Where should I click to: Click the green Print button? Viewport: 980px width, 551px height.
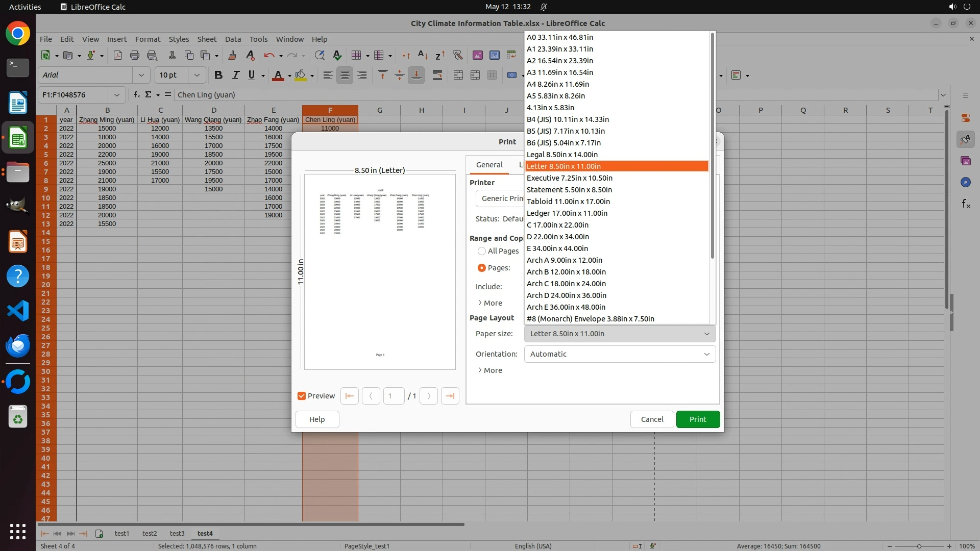698,419
